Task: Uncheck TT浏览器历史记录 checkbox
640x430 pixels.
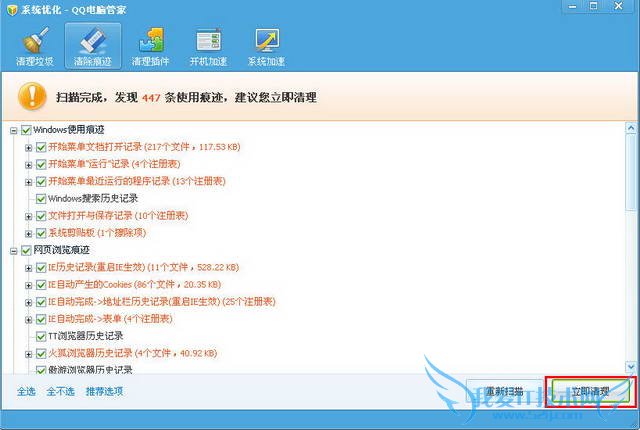Action: [x=41, y=336]
